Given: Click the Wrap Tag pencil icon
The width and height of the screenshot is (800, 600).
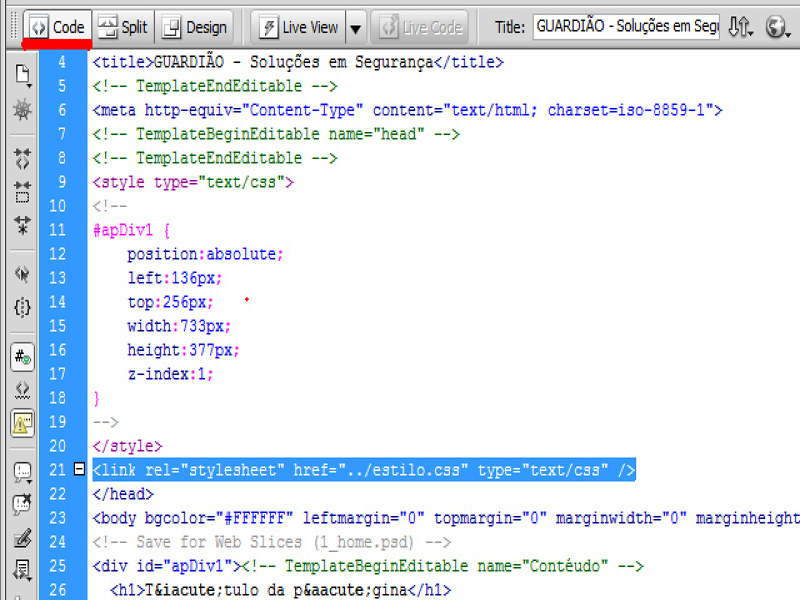Looking at the screenshot, I should [21, 539].
